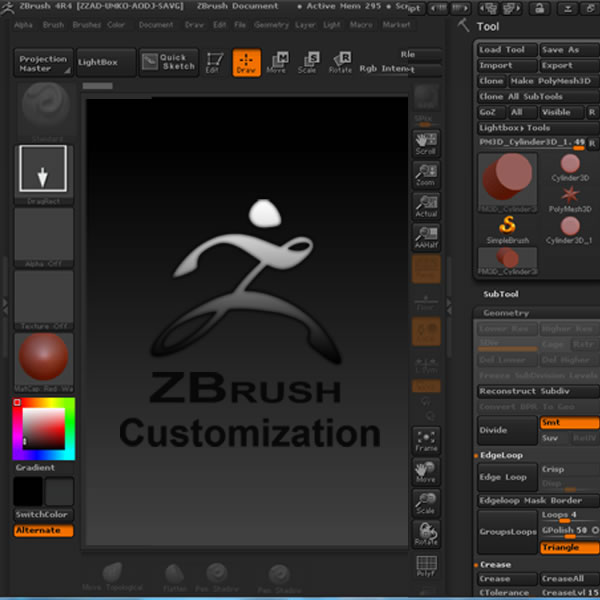Screen dimensions: 600x600
Task: Frame the model with Frame icon
Action: pyautogui.click(x=426, y=441)
